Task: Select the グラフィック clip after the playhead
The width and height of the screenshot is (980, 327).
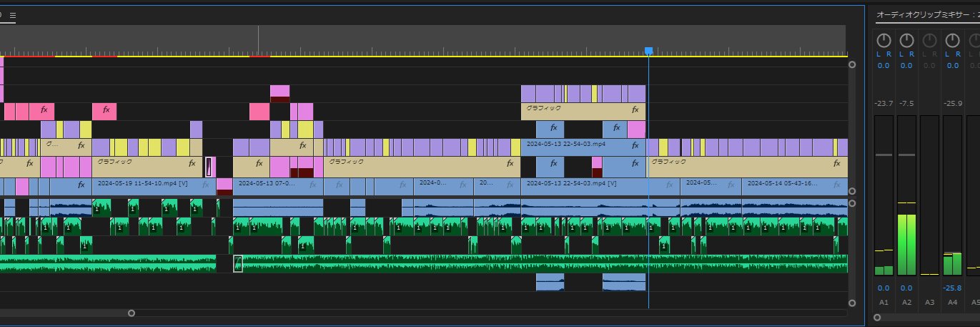Action: [x=747, y=166]
